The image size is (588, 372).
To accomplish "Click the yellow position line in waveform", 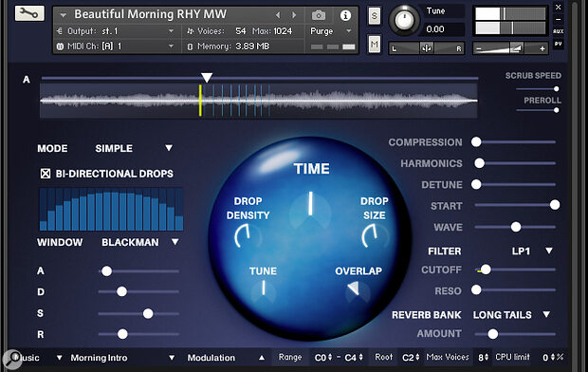I will pos(200,101).
